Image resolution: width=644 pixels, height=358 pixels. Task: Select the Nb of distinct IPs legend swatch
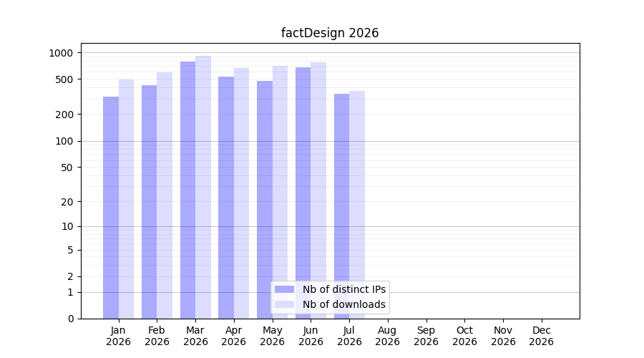[x=284, y=289]
